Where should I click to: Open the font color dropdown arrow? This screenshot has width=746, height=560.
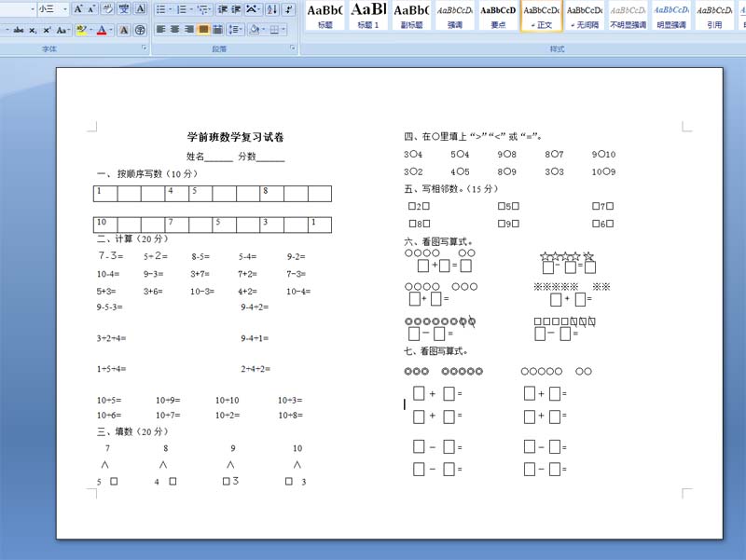(x=111, y=30)
